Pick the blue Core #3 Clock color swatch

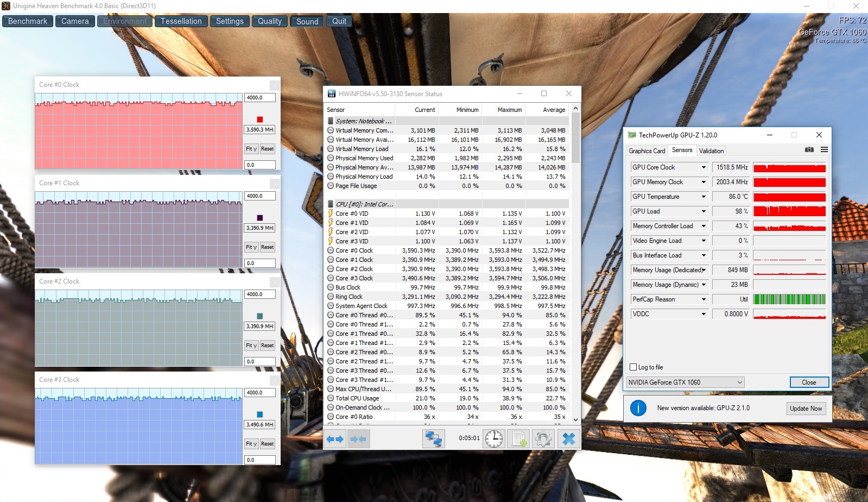[x=259, y=415]
